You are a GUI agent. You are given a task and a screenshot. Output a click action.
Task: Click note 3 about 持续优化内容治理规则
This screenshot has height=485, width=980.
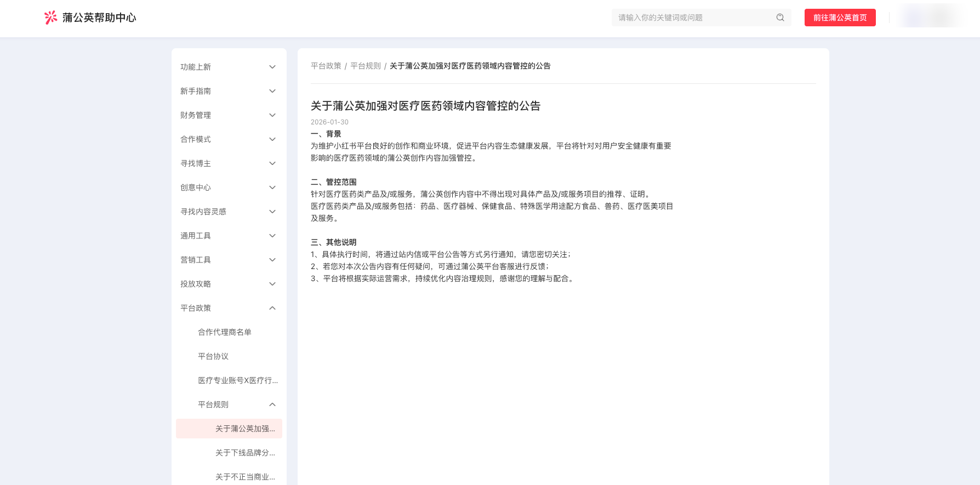click(x=443, y=278)
